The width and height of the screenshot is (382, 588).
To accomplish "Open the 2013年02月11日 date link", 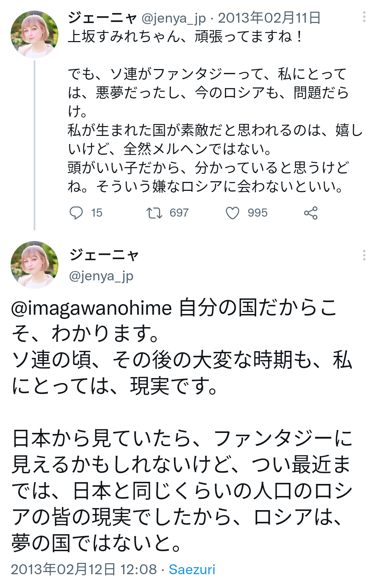I will [269, 18].
